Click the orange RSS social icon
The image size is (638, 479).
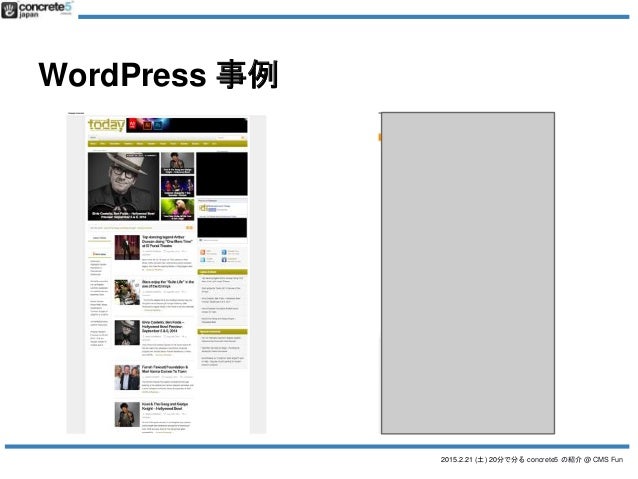coord(203,252)
